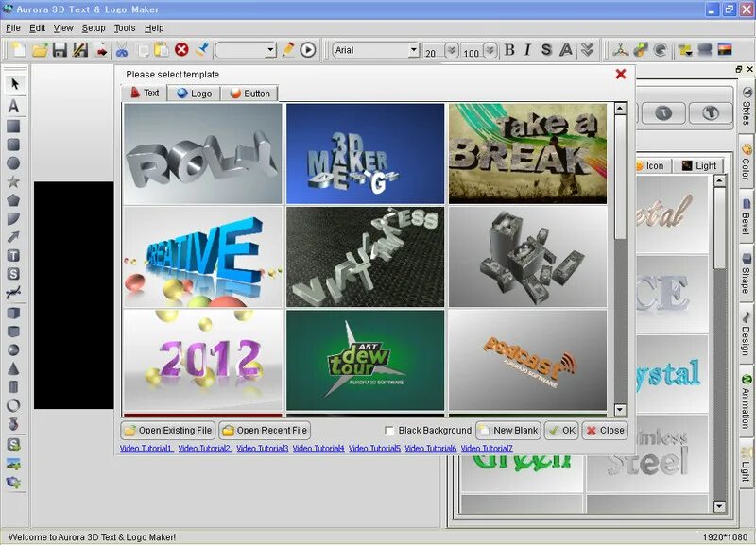This screenshot has width=756, height=545.
Task: Click the sunset background image icon
Action: (x=725, y=49)
